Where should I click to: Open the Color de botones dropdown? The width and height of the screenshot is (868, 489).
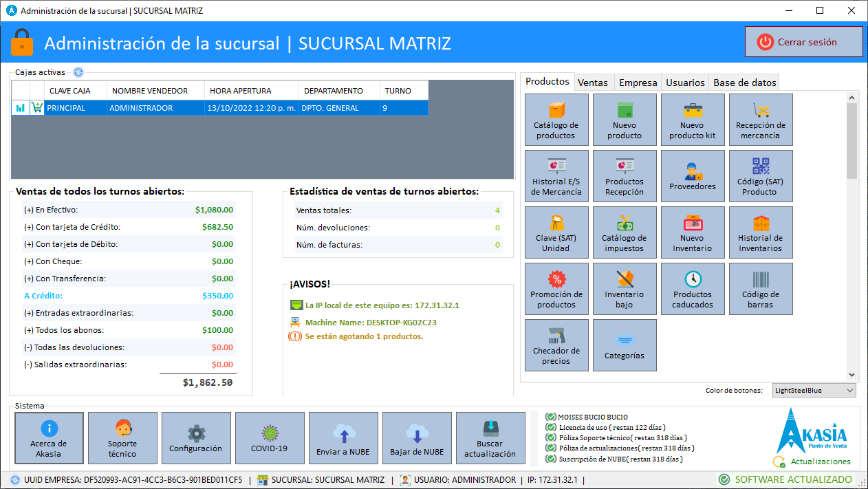point(814,391)
